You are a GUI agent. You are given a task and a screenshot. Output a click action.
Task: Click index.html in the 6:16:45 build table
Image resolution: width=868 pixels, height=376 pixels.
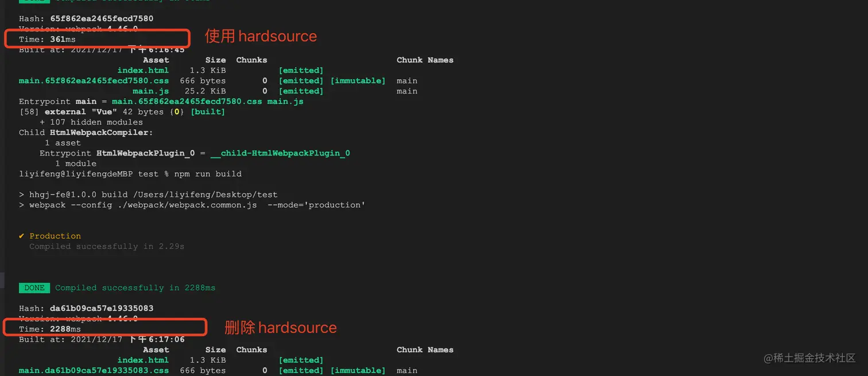(143, 70)
